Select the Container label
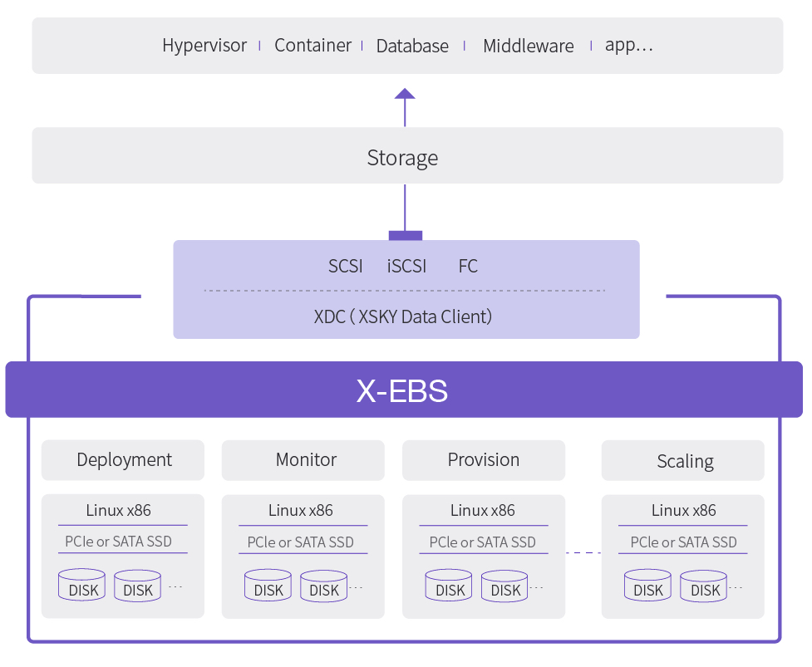This screenshot has width=812, height=667. pyautogui.click(x=312, y=45)
